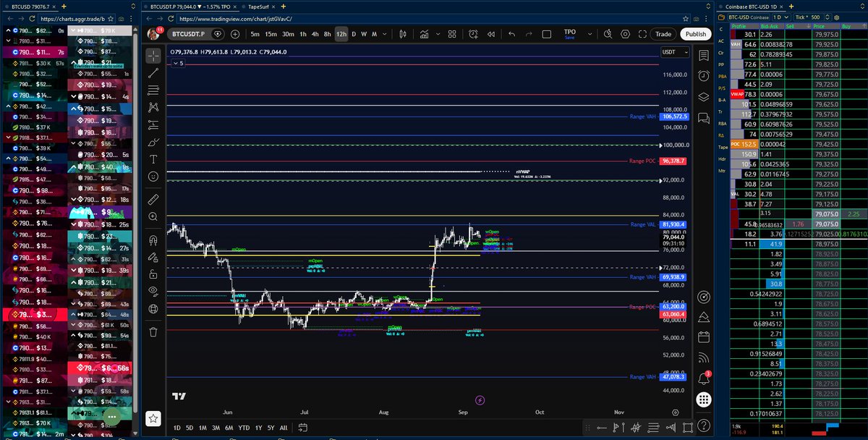Start bar replay mode
This screenshot has height=440, width=868.
point(491,34)
